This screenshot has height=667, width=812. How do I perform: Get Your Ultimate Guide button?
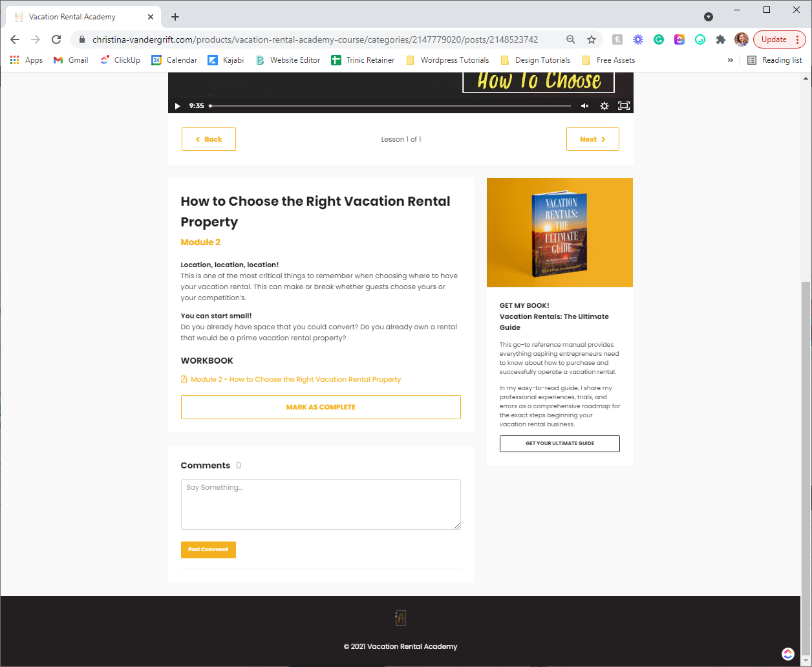(x=560, y=443)
